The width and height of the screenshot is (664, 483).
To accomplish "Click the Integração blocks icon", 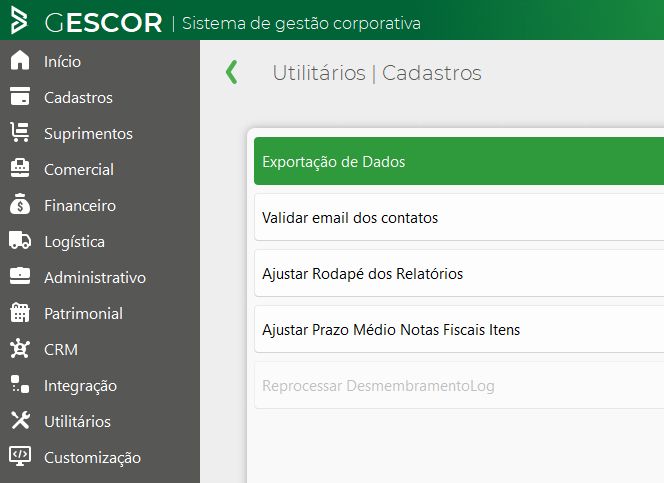I will (20, 384).
